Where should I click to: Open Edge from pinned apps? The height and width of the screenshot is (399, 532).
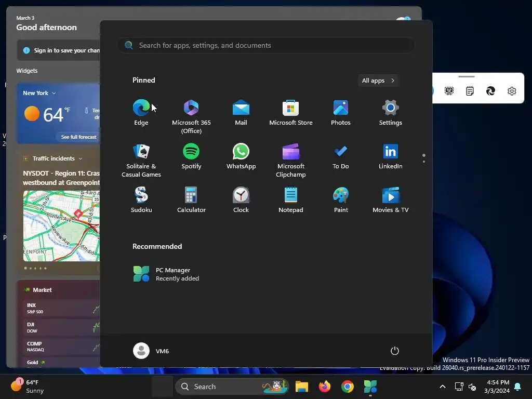point(141,113)
